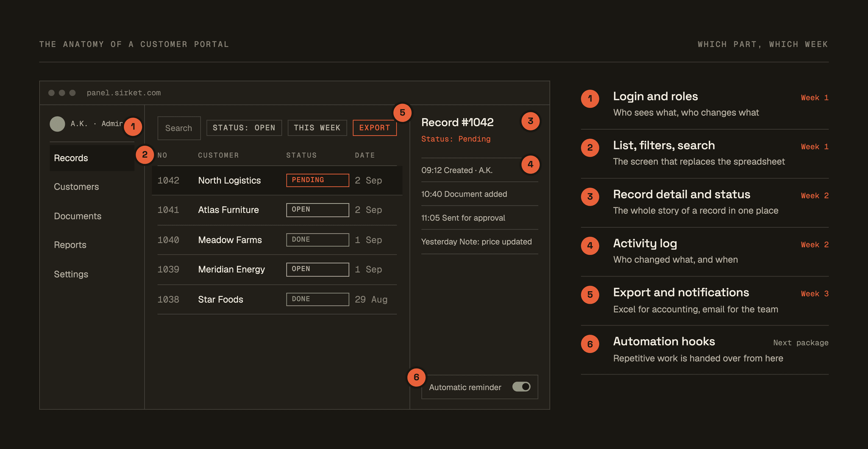Click the EXPORT button
Image resolution: width=868 pixels, height=449 pixels.
pyautogui.click(x=375, y=128)
